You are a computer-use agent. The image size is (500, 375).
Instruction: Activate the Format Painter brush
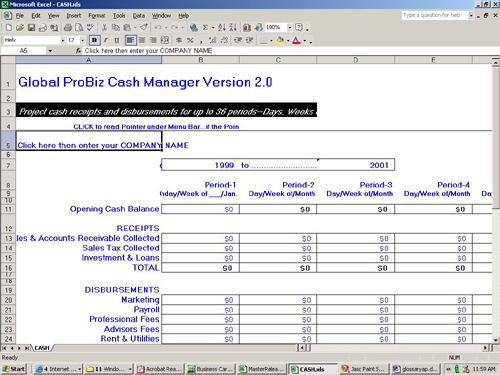pyautogui.click(x=144, y=28)
